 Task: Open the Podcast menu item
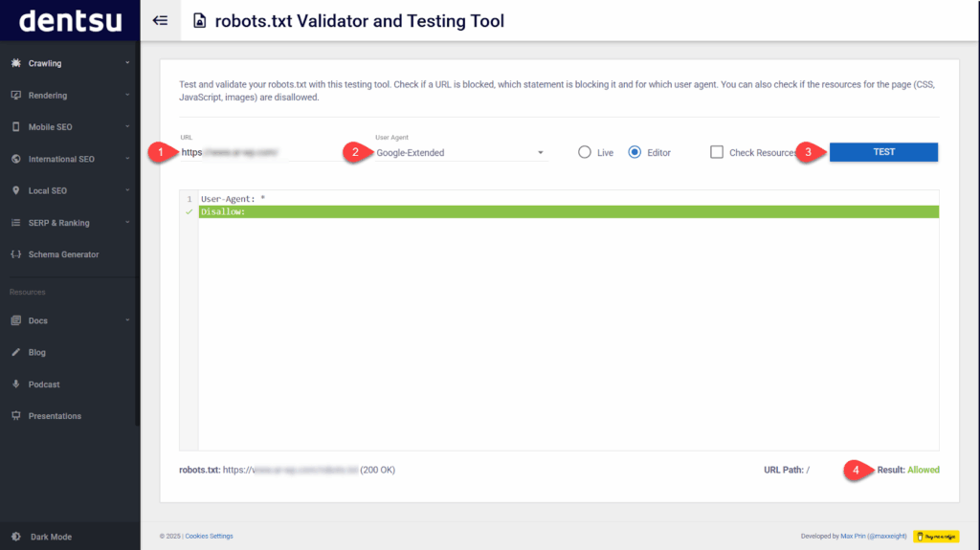coord(70,385)
